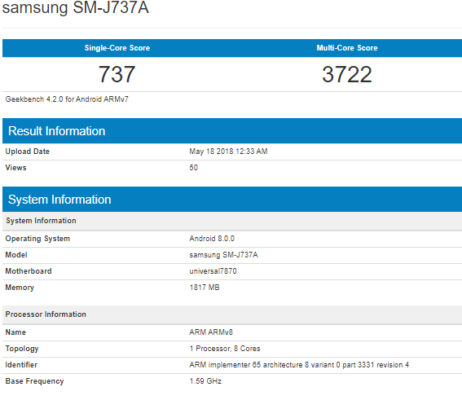Click the Upload Date label

pyautogui.click(x=27, y=151)
